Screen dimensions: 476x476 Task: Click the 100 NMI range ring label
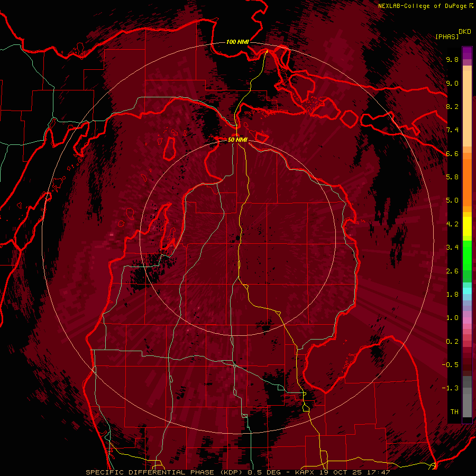(x=237, y=42)
